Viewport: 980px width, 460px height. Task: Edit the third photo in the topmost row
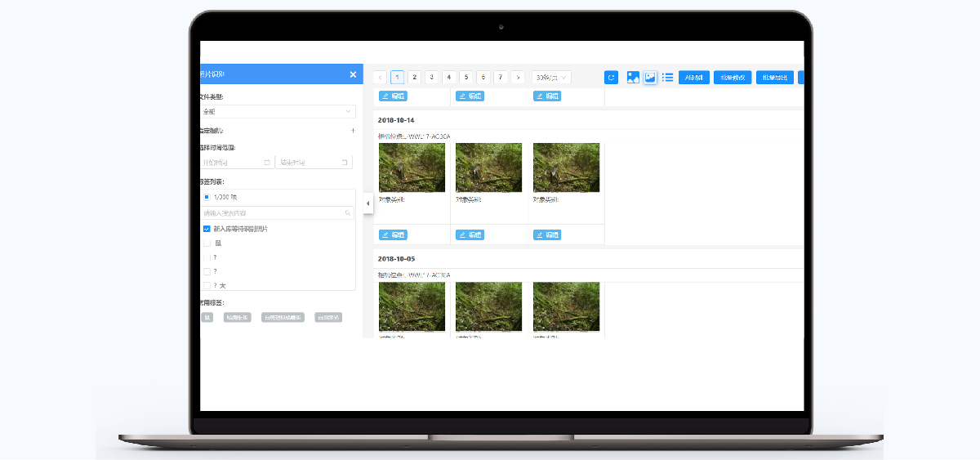(547, 96)
